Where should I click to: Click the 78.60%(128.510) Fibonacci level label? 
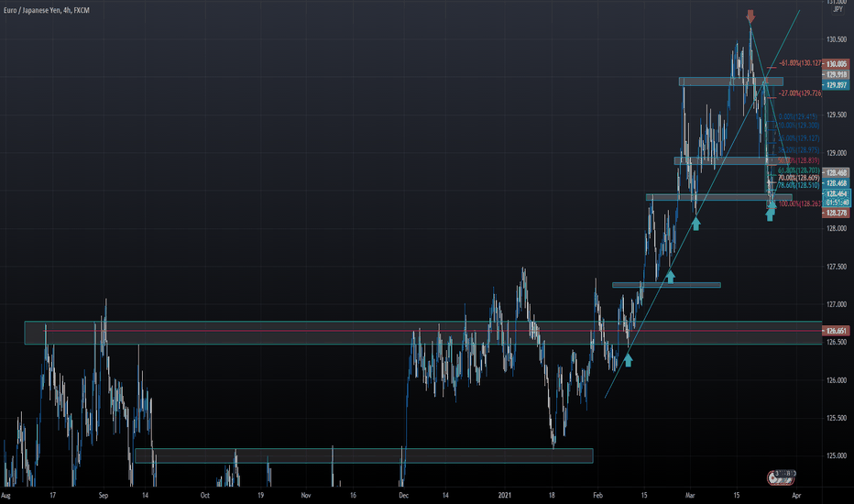click(x=798, y=185)
